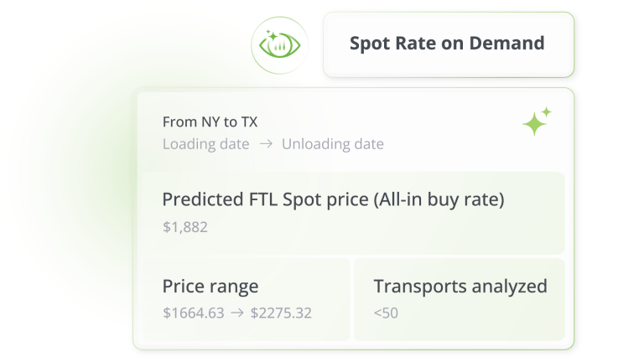Click the Price range heading
The image size is (644, 362).
tap(210, 287)
